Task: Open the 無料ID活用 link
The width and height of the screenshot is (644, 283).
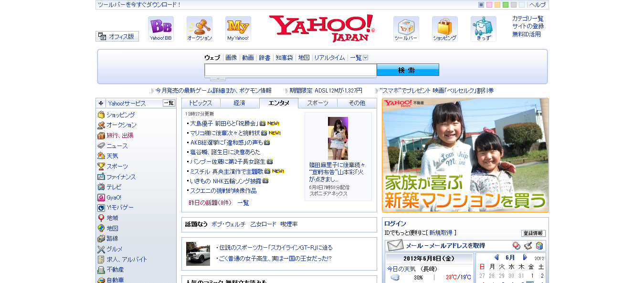Action: click(x=527, y=34)
